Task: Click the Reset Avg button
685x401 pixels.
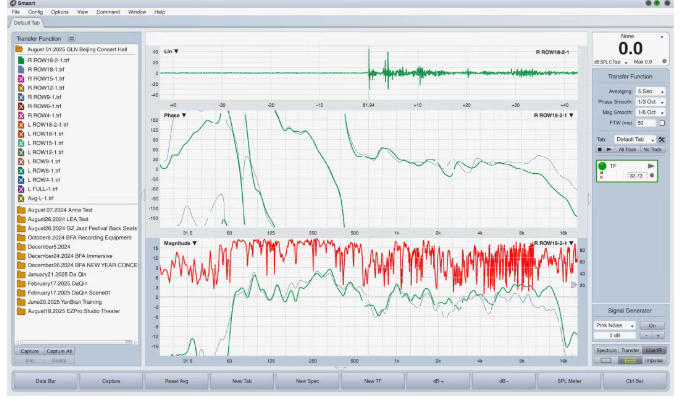Action: pyautogui.click(x=178, y=381)
